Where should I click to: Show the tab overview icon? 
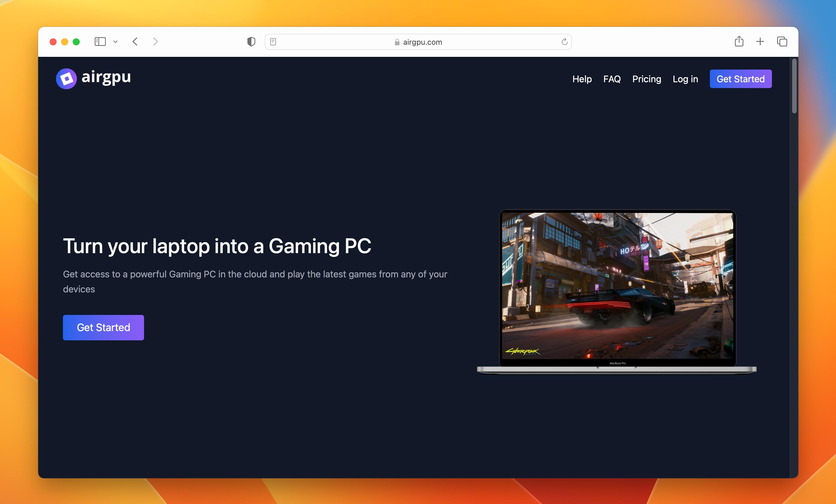782,42
